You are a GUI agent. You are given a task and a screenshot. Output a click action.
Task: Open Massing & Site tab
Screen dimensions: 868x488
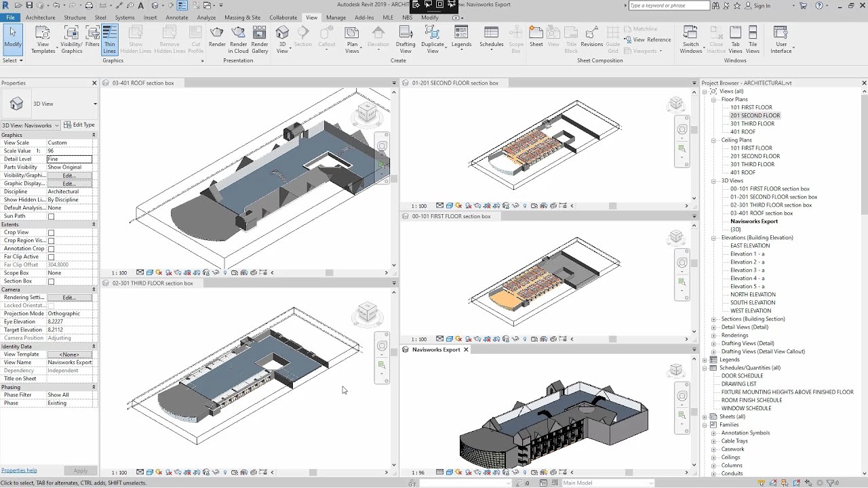[242, 18]
